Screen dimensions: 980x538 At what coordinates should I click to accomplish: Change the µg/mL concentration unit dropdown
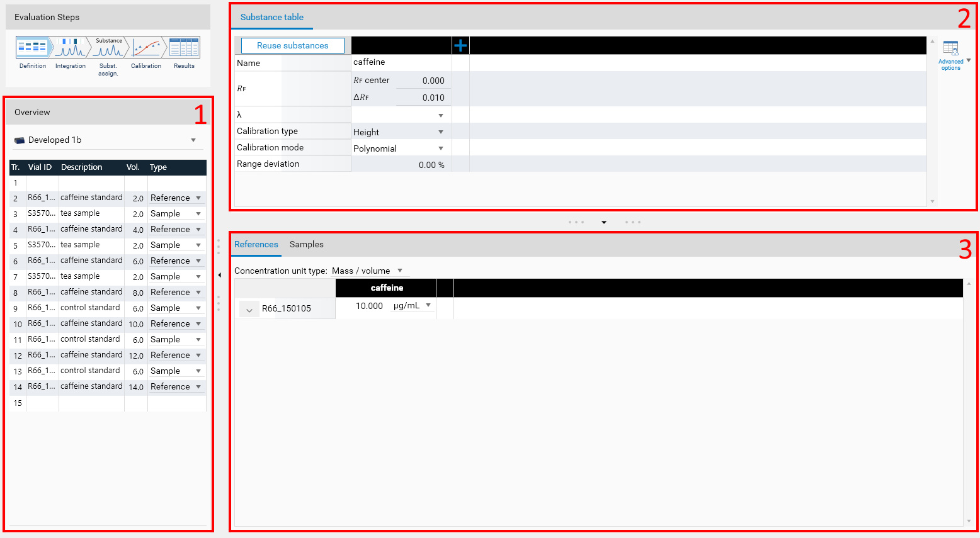pos(428,305)
